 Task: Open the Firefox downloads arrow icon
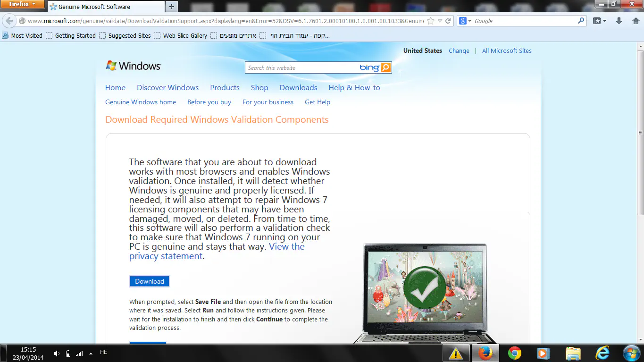(619, 21)
